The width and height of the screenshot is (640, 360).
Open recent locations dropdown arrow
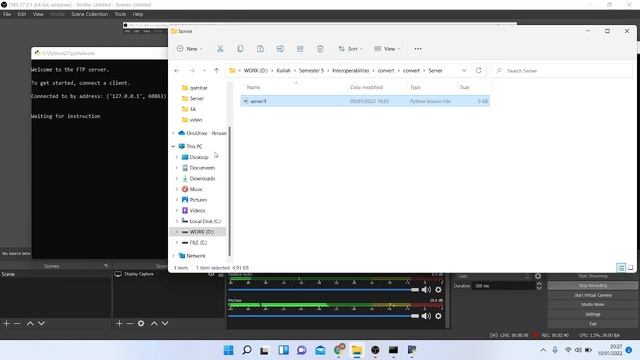[x=204, y=71]
